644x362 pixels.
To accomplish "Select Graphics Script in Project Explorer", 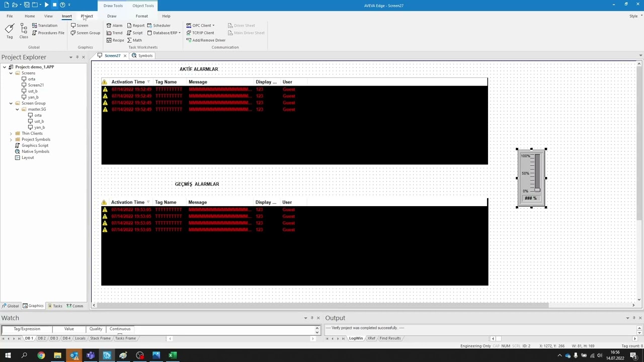I will tap(35, 145).
